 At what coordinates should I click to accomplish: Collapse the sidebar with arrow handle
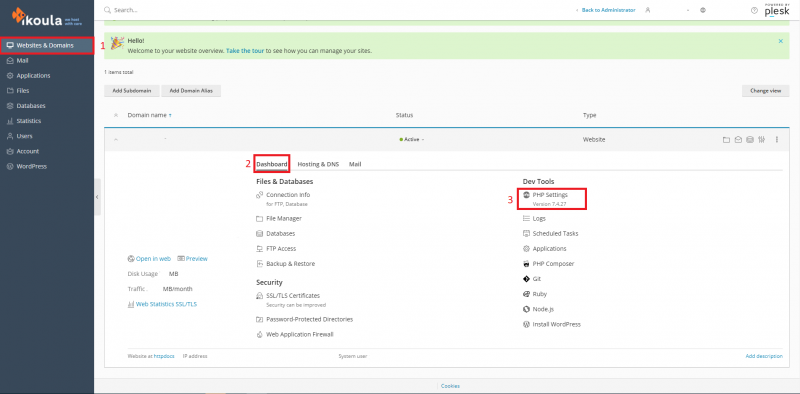(x=97, y=197)
